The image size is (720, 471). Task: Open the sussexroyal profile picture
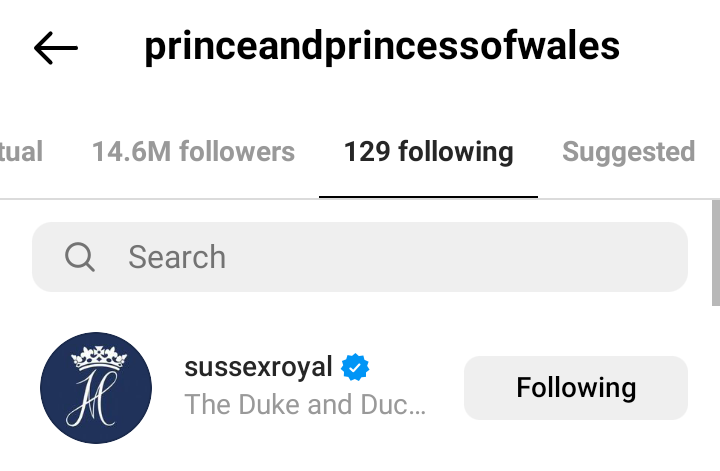[96, 388]
